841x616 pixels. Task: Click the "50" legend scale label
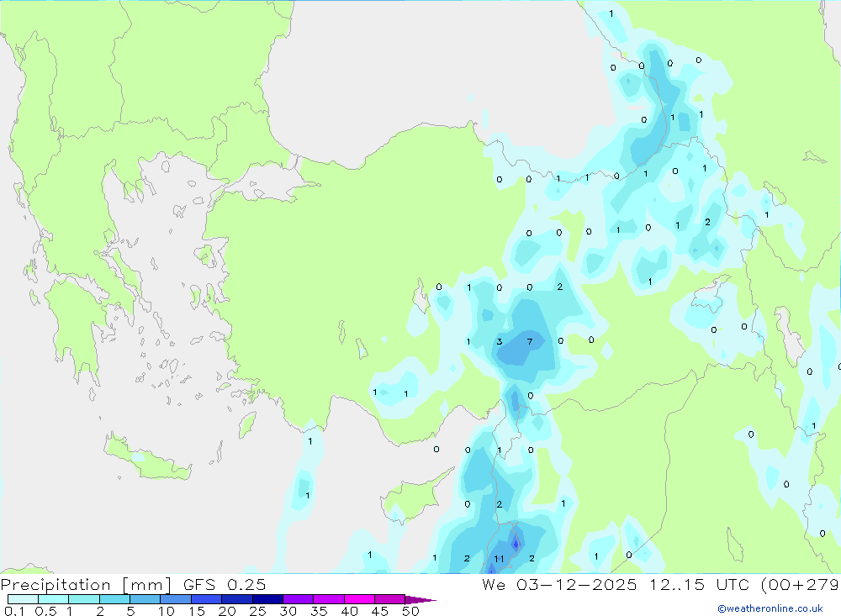(x=411, y=611)
